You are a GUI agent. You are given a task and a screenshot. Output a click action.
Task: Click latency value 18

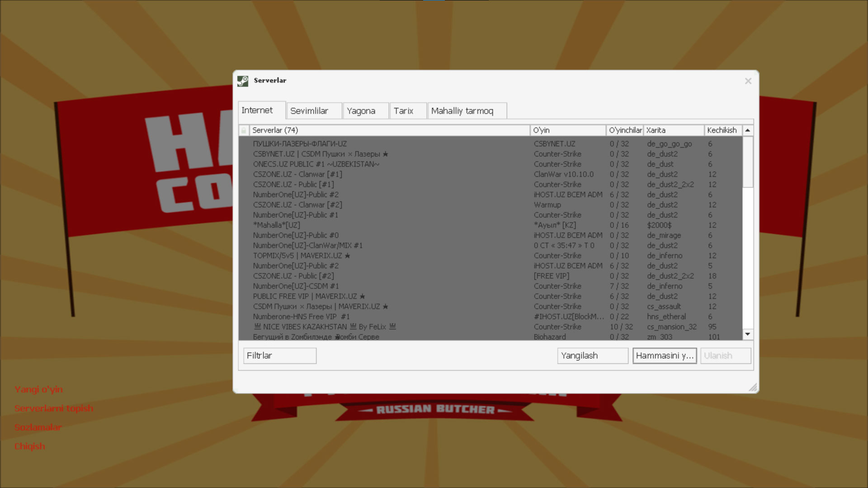[712, 276]
